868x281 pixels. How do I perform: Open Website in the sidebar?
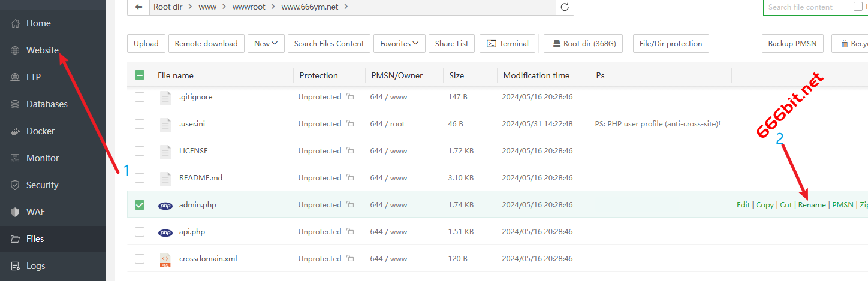(42, 50)
